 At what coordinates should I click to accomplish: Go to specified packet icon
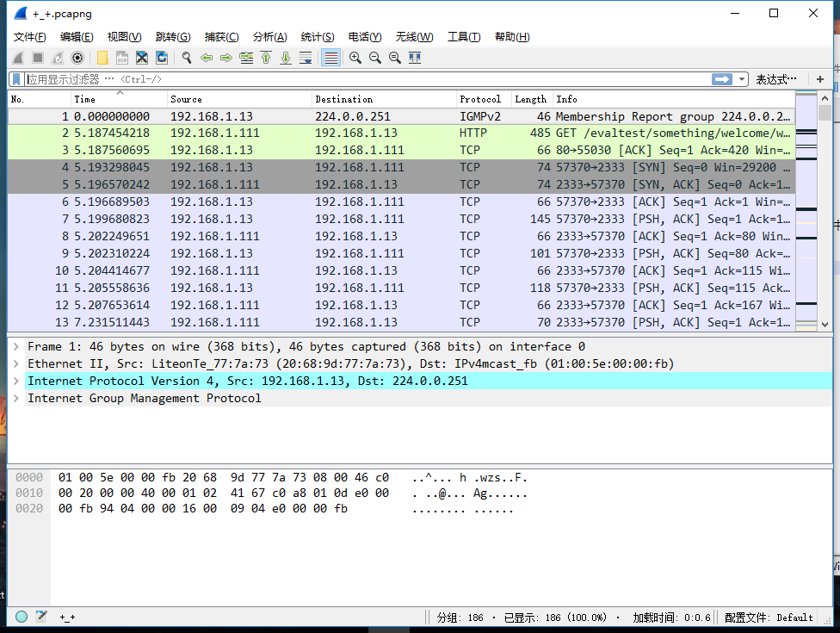246,58
